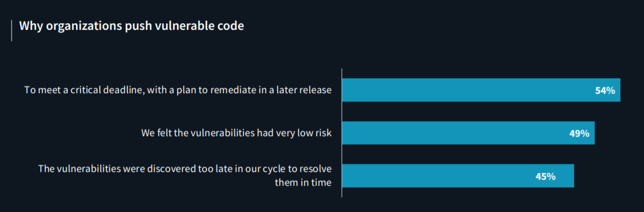Select the vertical accent line beside the title
The height and width of the screenshot is (212, 644).
tap(12, 30)
